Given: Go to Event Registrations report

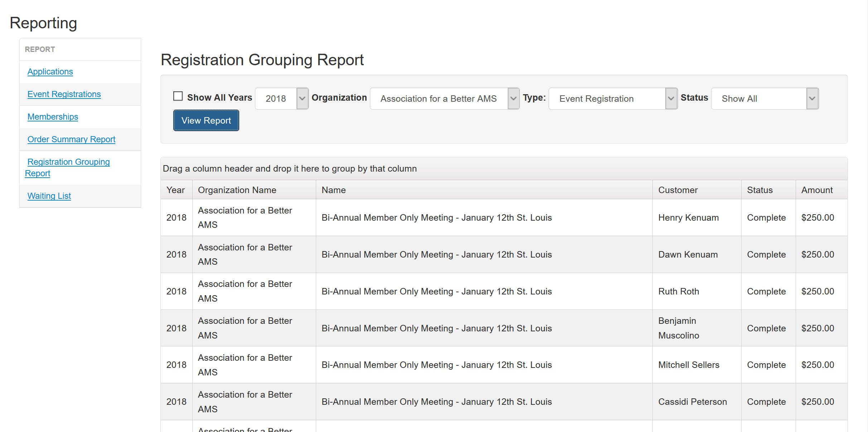Looking at the screenshot, I should [x=64, y=94].
